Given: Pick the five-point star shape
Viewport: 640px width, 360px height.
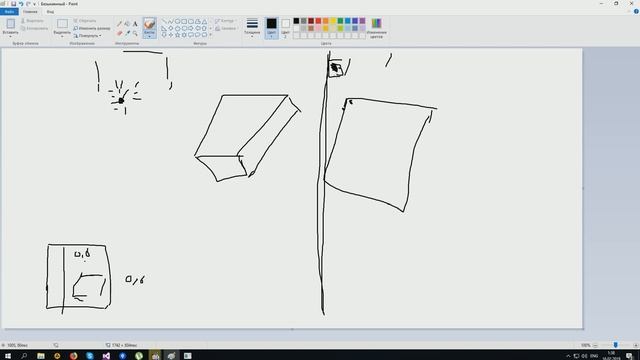Looking at the screenshot, I should [178, 35].
